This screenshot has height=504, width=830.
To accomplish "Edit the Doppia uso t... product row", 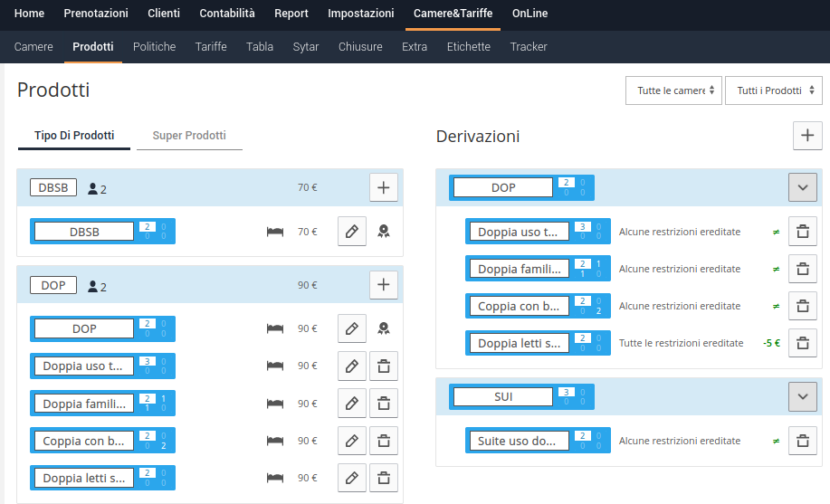I will (351, 366).
